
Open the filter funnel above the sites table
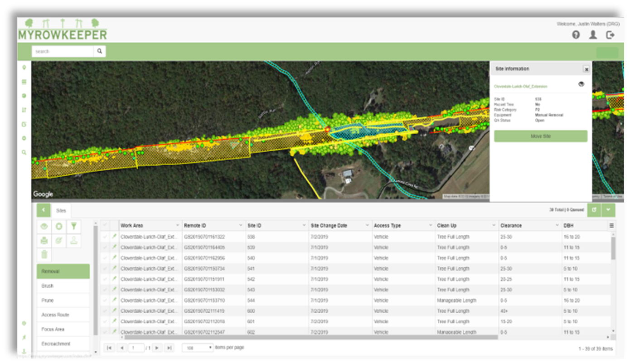click(74, 226)
